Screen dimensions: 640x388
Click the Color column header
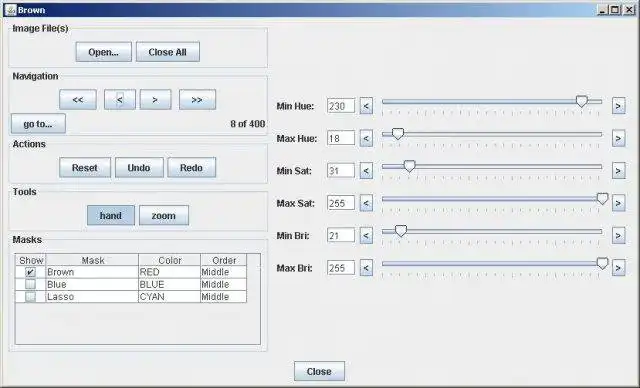[169, 260]
